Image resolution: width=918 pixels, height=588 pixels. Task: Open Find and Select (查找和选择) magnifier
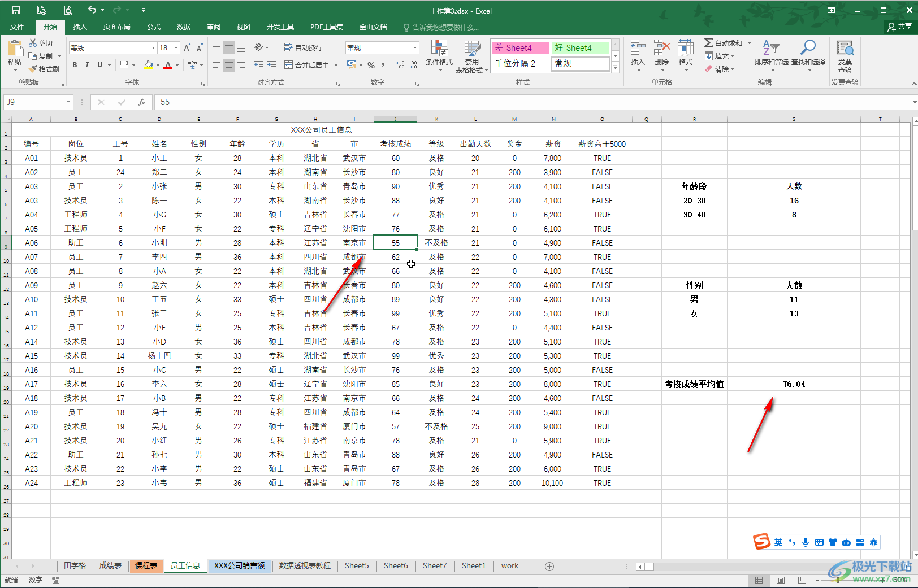(x=808, y=49)
